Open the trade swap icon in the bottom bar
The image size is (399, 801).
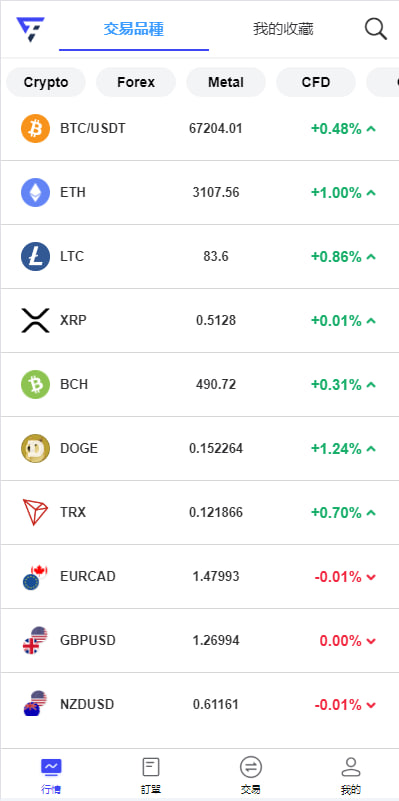pyautogui.click(x=251, y=767)
